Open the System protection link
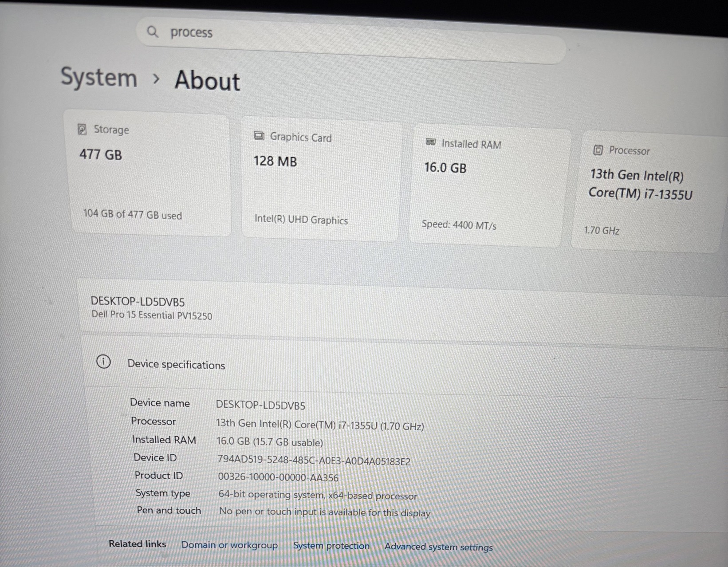 tap(331, 546)
